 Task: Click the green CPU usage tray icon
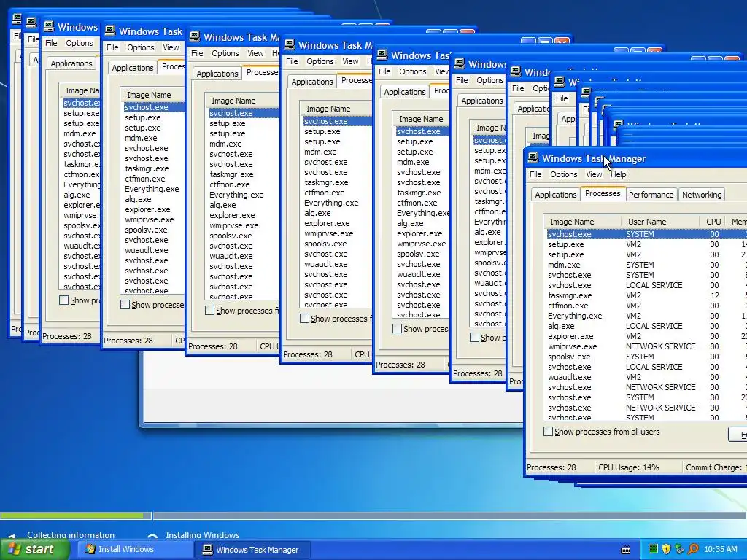point(654,549)
